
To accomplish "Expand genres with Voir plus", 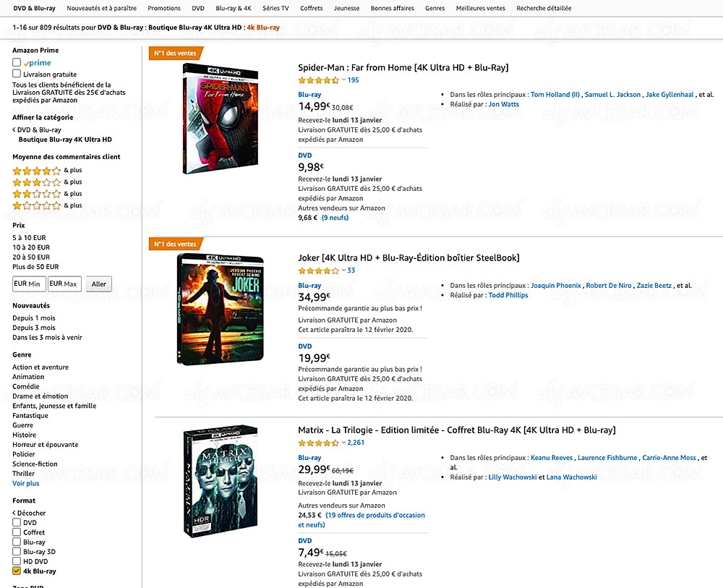I will pos(25,482).
